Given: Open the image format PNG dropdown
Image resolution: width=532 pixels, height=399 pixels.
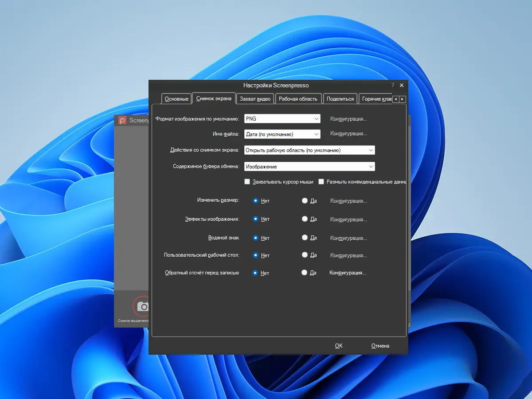Looking at the screenshot, I should [x=282, y=119].
